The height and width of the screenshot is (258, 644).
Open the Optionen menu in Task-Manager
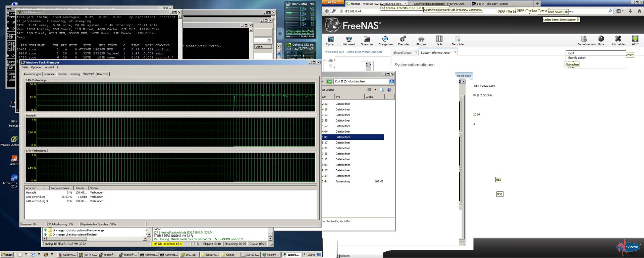coord(37,68)
